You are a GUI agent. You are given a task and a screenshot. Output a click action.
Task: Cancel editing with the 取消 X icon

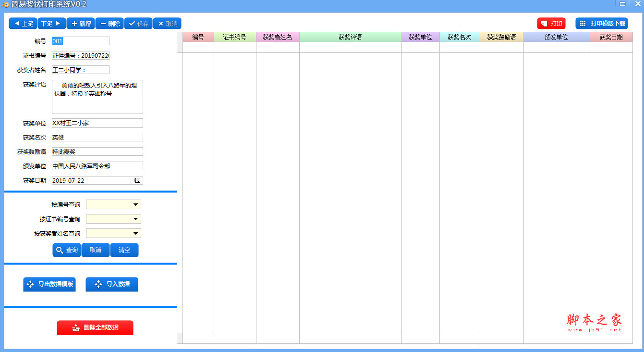(161, 23)
